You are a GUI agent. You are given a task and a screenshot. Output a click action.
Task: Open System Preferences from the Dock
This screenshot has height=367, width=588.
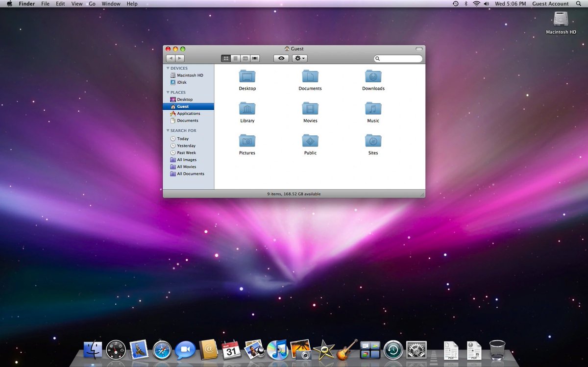(416, 350)
